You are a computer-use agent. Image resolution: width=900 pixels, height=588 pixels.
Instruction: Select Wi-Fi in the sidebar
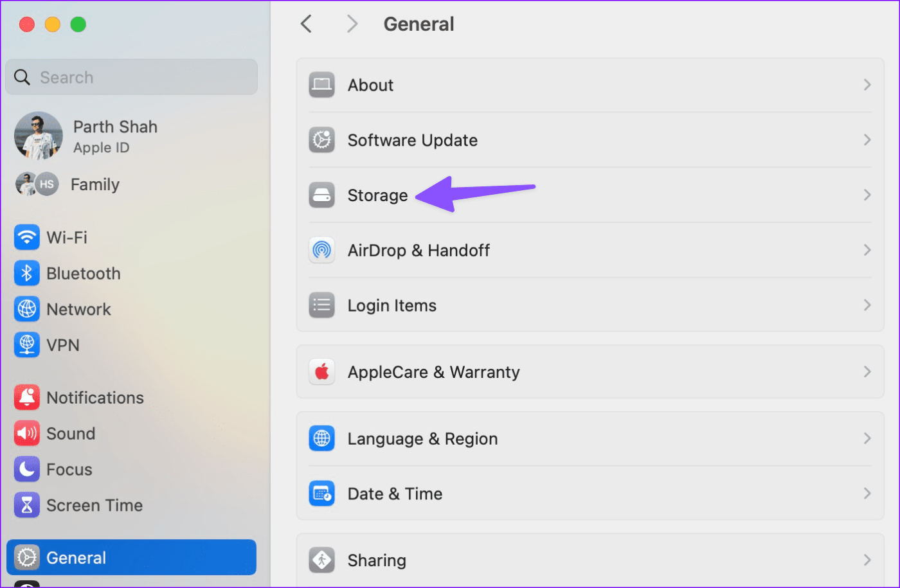point(67,237)
